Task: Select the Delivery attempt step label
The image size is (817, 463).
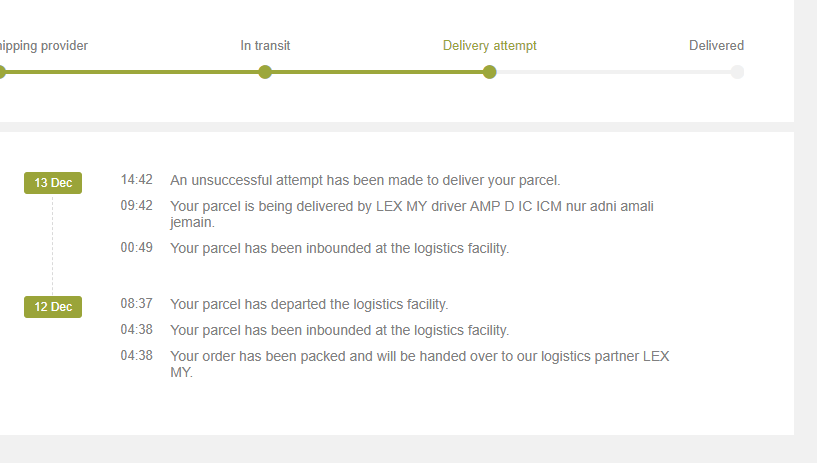Action: (x=489, y=46)
